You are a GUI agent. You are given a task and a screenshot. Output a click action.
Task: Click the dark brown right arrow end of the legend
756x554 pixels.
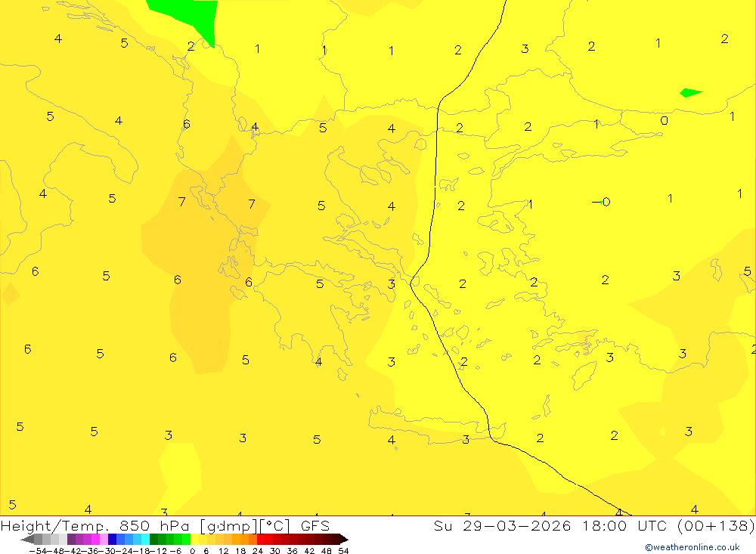point(344,539)
